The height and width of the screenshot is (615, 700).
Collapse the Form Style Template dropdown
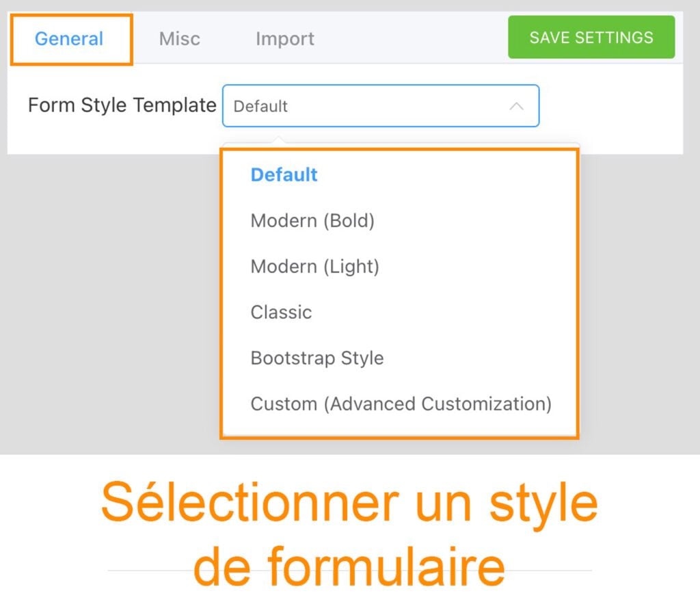click(518, 105)
